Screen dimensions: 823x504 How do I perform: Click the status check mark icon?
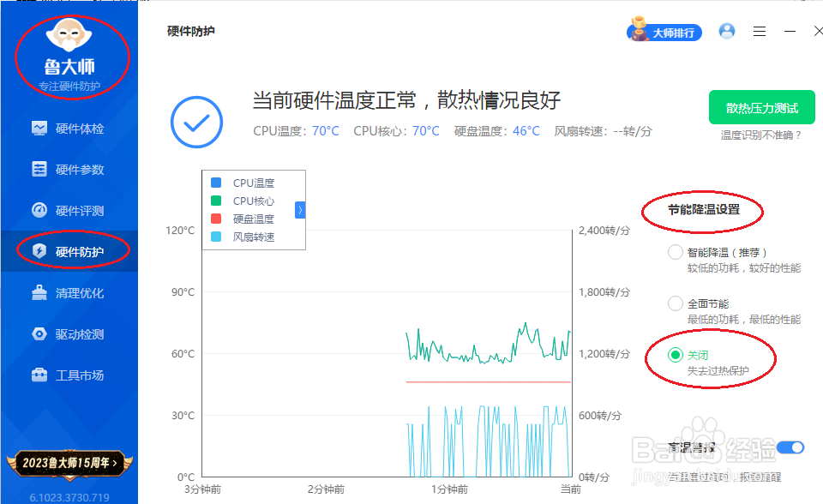tap(197, 123)
